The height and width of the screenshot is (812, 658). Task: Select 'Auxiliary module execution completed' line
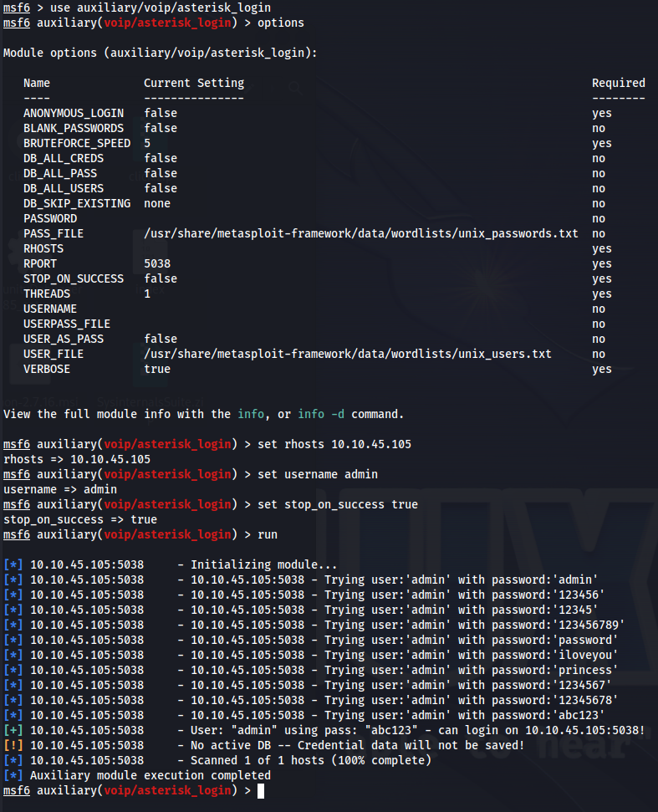coord(137,774)
